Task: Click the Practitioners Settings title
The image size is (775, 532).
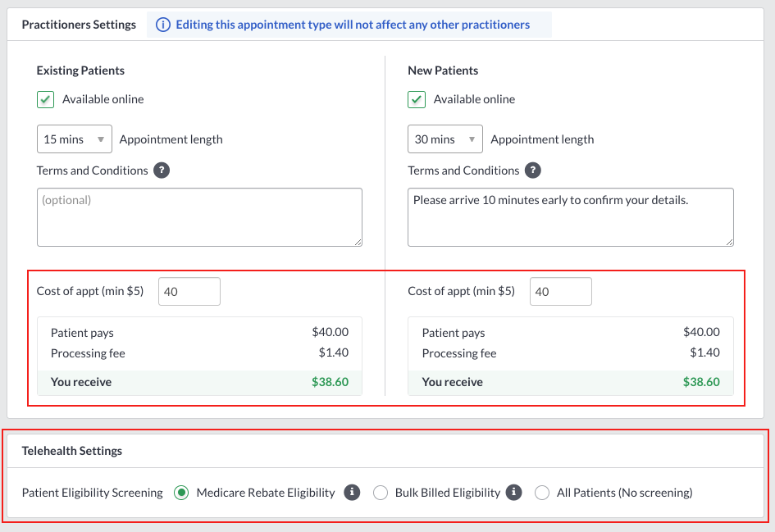Action: coord(79,25)
